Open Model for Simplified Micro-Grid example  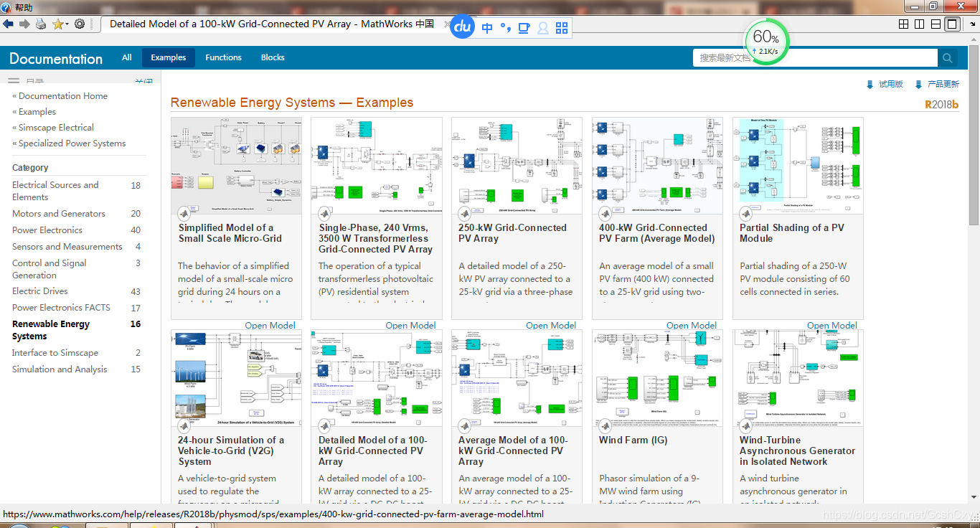click(x=270, y=326)
